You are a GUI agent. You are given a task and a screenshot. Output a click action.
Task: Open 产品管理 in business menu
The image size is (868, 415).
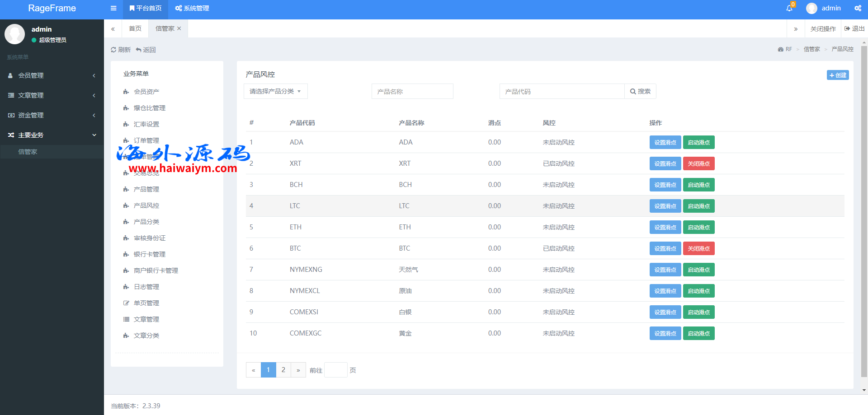click(x=146, y=189)
